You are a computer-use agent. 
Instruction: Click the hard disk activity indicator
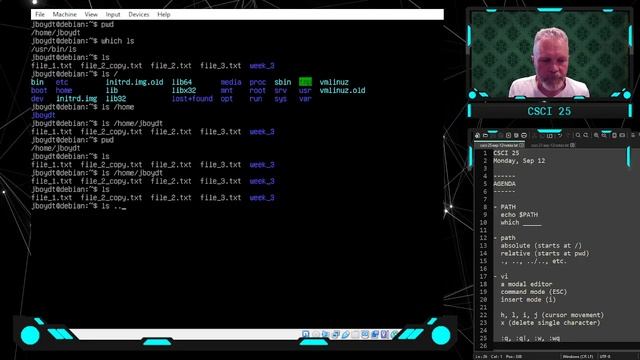coord(305,334)
